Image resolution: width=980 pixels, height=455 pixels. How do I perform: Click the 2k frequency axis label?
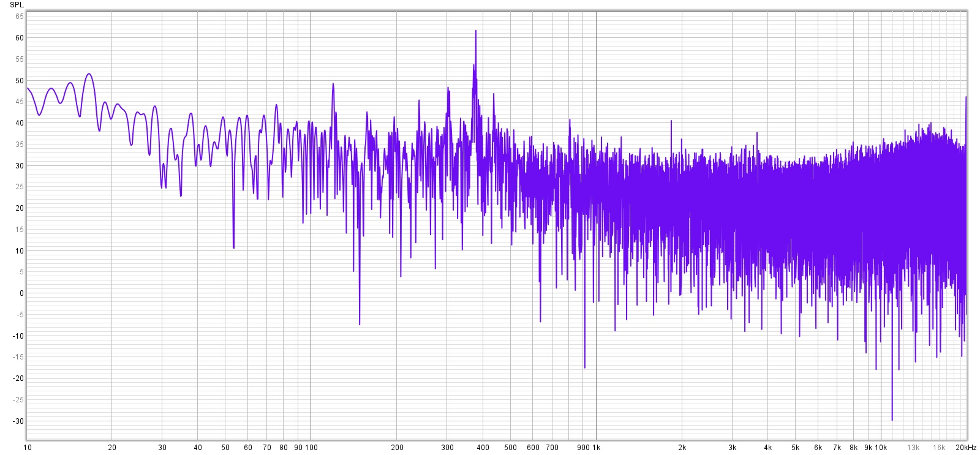tap(682, 448)
